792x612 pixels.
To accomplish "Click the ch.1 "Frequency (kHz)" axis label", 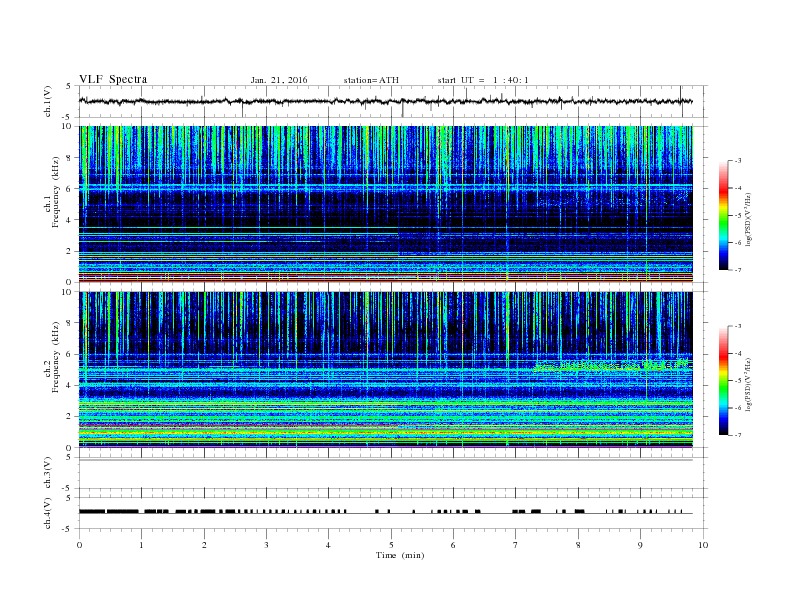I will (x=56, y=192).
